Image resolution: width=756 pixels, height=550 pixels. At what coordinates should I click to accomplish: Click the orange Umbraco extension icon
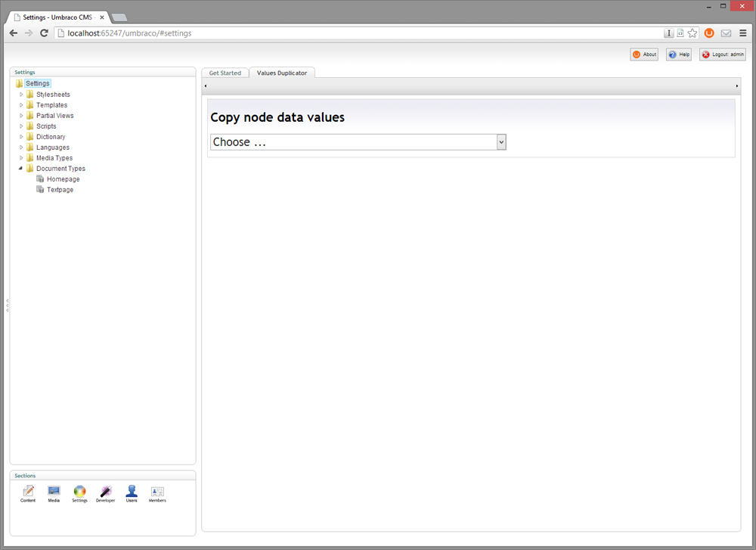click(709, 33)
